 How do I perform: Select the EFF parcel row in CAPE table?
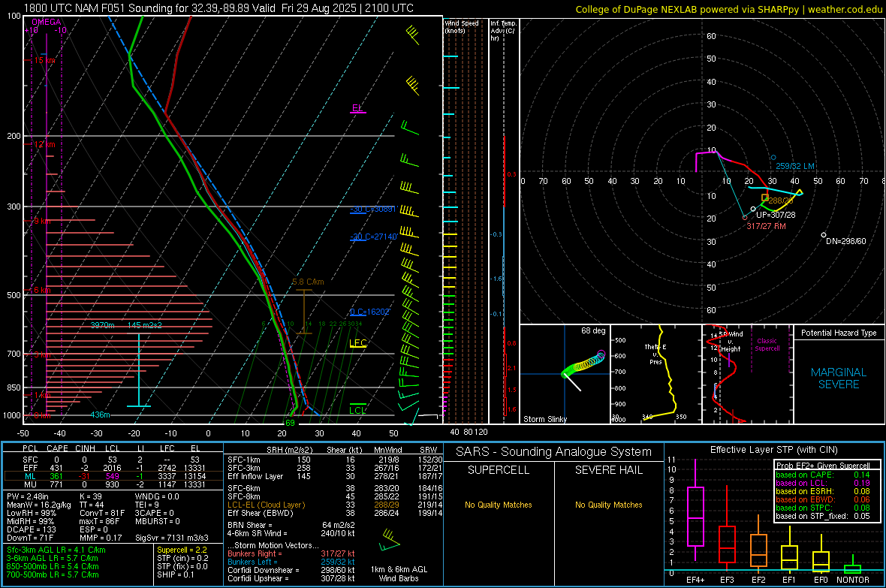113,468
